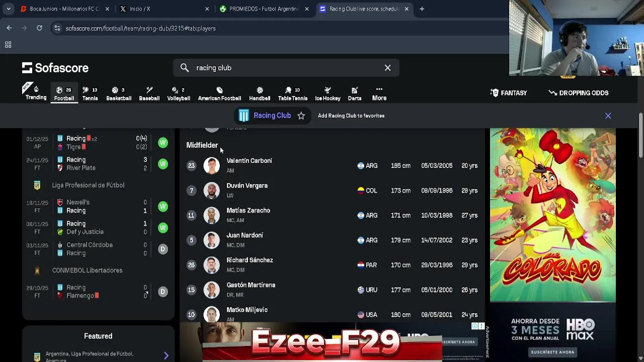Switch to the Boca Juniors browser tab
Image resolution: width=644 pixels, height=362 pixels.
click(x=64, y=9)
